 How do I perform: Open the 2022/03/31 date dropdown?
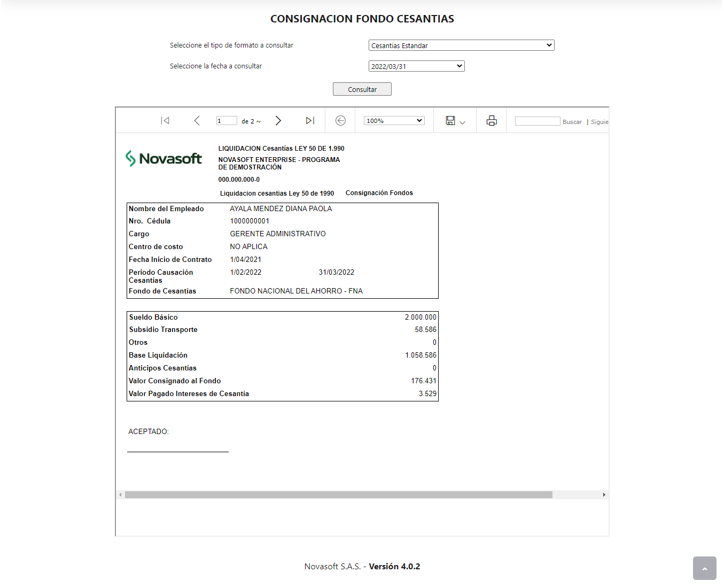pos(417,66)
